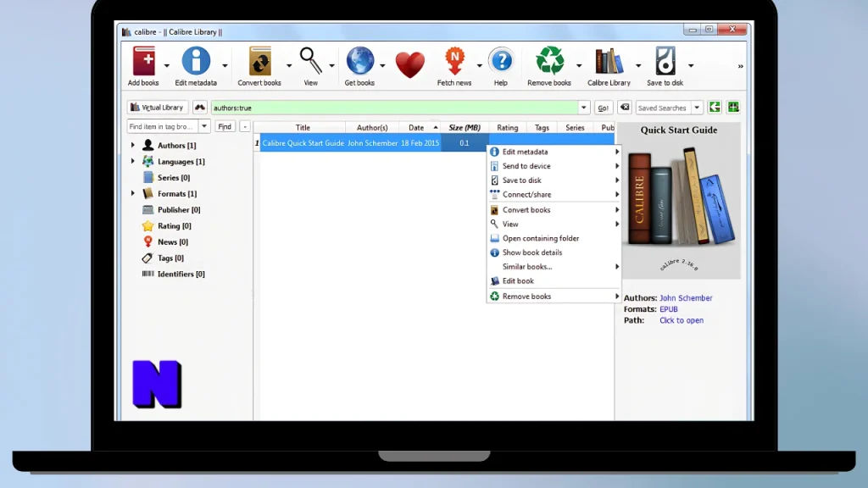Choose Similar books menu item
The width and height of the screenshot is (868, 488).
click(x=553, y=267)
